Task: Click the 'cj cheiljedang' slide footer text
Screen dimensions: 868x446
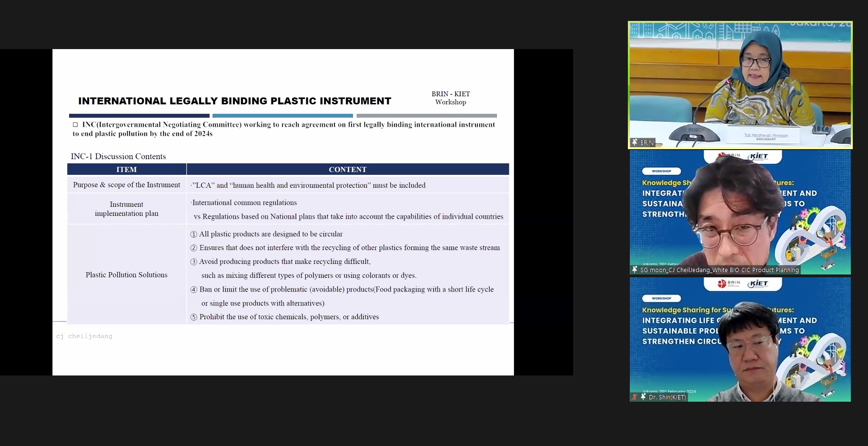Action: (x=84, y=336)
